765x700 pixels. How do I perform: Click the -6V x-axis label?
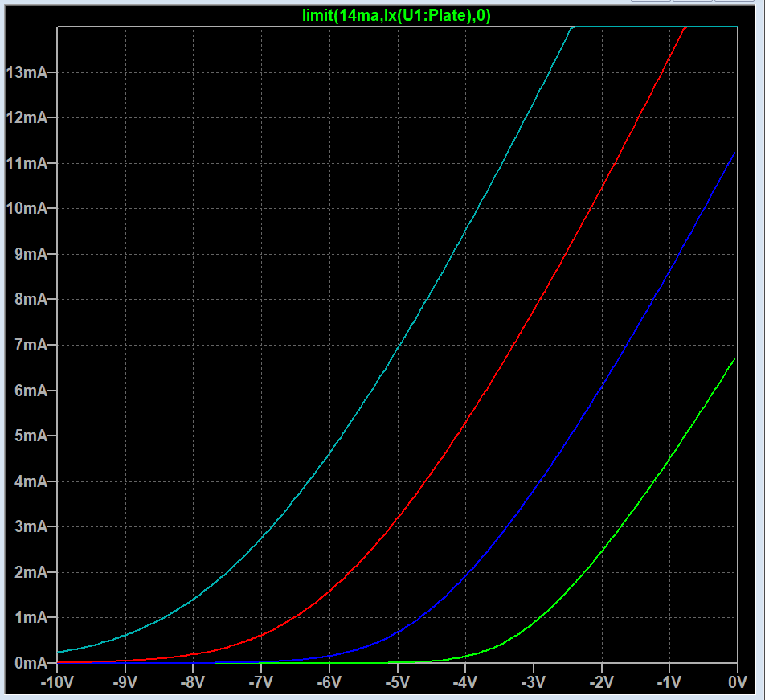pyautogui.click(x=329, y=682)
